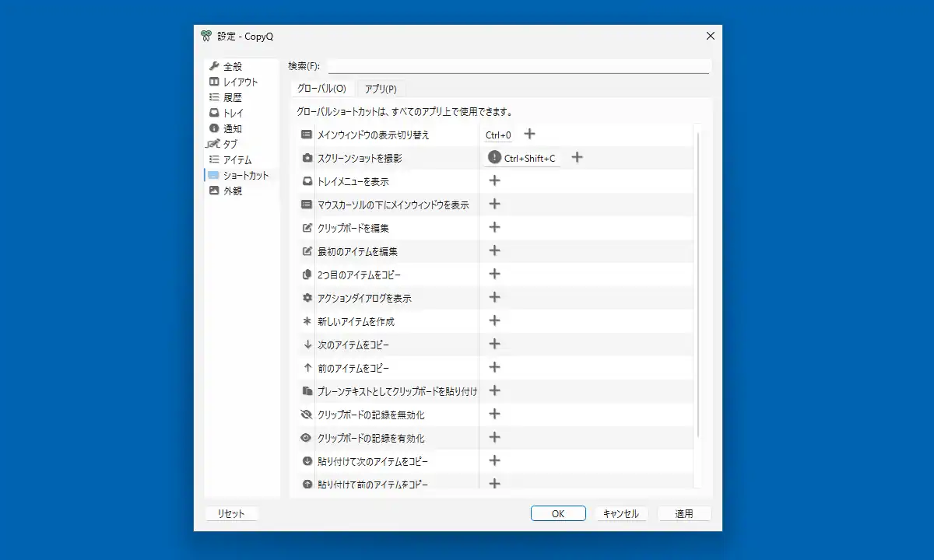Add shortcut for クリップボードを編集
The width and height of the screenshot is (934, 560).
[494, 228]
